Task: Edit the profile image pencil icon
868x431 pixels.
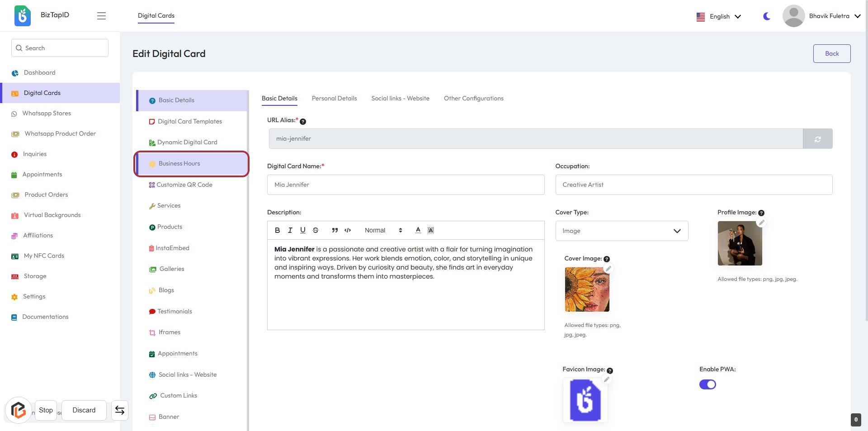Action: pyautogui.click(x=761, y=223)
